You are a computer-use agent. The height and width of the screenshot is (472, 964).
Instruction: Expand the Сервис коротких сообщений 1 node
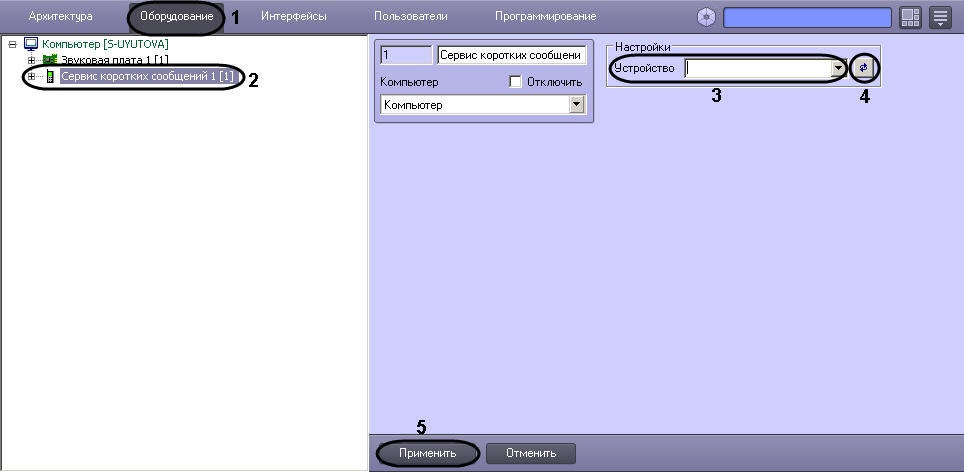(32, 77)
